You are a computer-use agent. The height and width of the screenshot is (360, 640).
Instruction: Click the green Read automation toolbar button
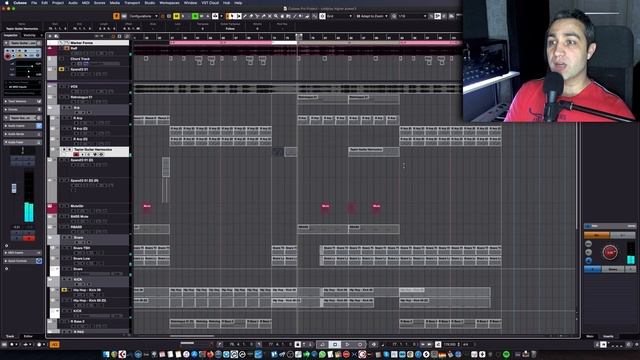pyautogui.click(x=195, y=16)
